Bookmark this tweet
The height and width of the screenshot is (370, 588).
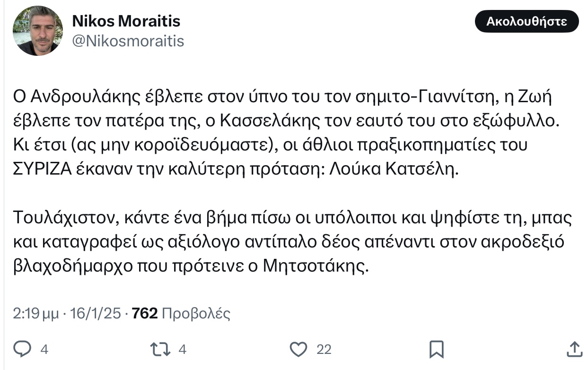[436, 349]
